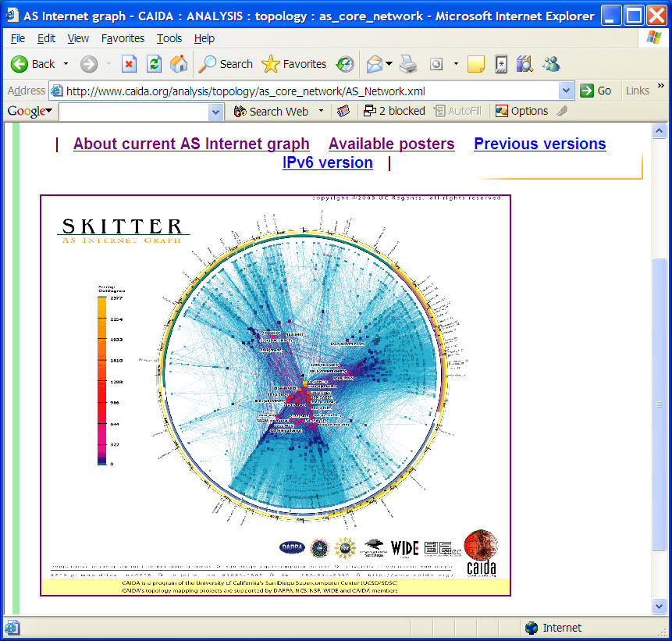Open the Google toolbar logo menu

[x=30, y=112]
